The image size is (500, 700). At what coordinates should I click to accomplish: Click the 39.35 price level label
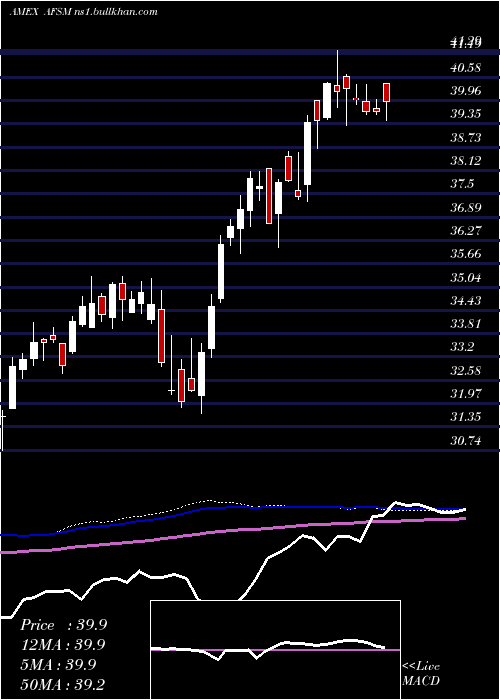point(466,114)
